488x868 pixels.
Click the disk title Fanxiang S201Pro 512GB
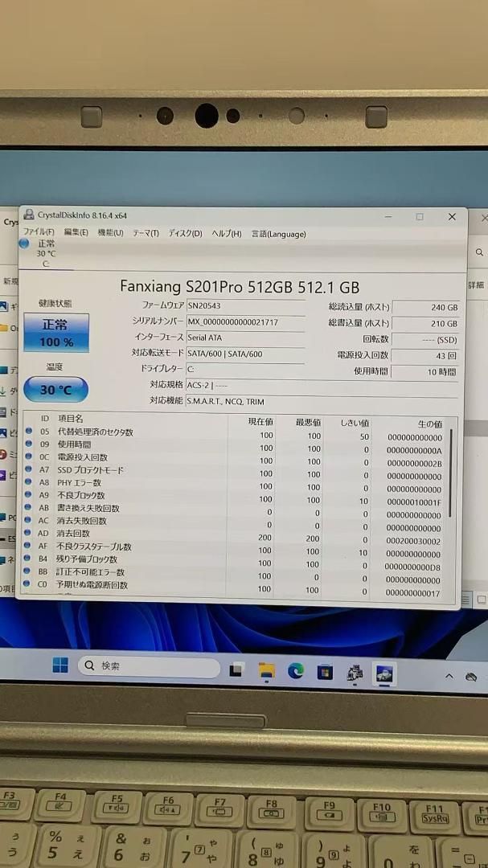pyautogui.click(x=240, y=287)
